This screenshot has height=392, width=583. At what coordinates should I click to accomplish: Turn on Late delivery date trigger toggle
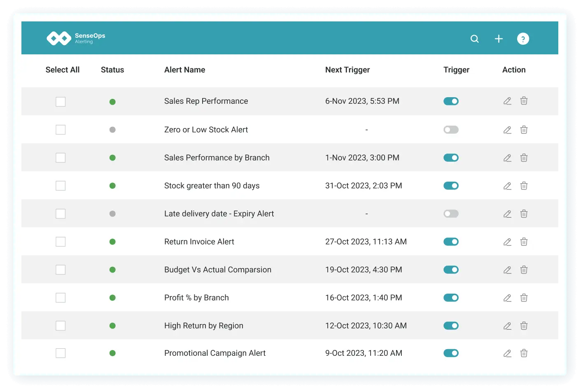[x=451, y=214]
